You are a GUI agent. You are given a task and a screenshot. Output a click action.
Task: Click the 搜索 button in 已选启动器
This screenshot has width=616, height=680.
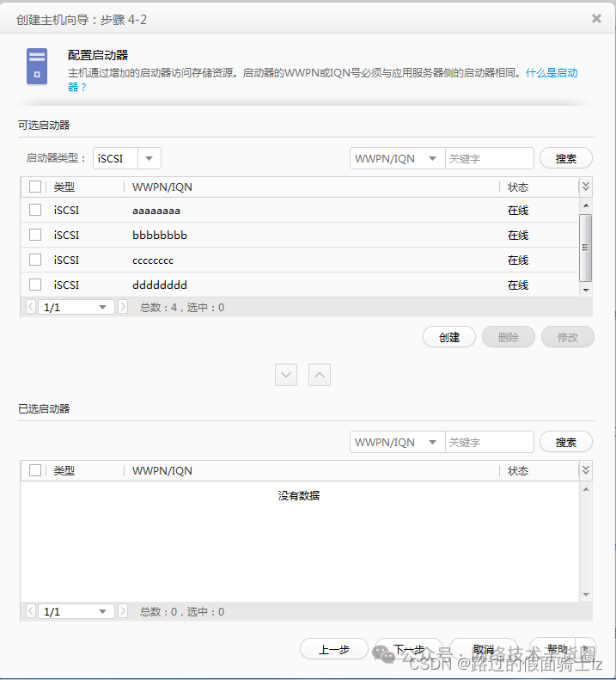[x=565, y=442]
